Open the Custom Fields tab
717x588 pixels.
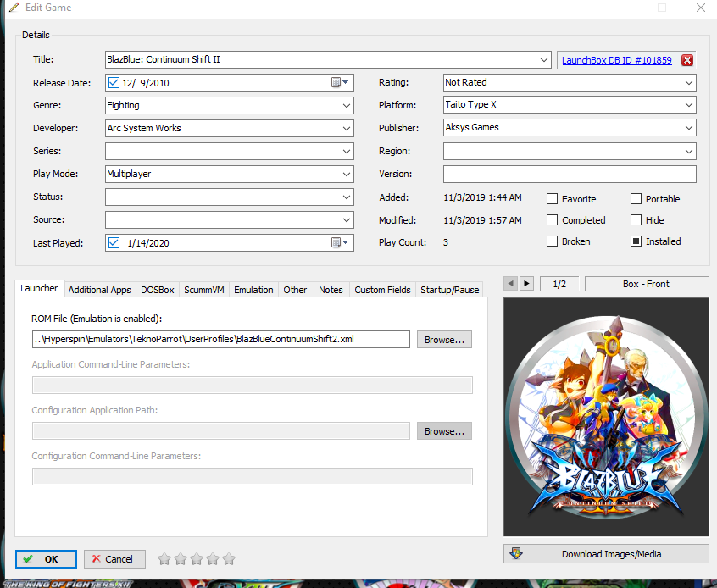[382, 290]
